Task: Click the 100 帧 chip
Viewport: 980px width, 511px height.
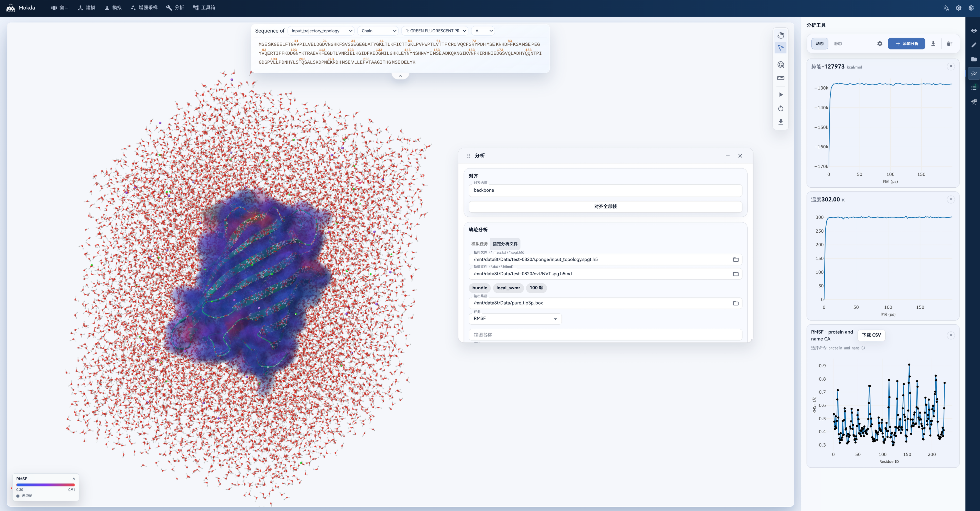Action: [536, 288]
